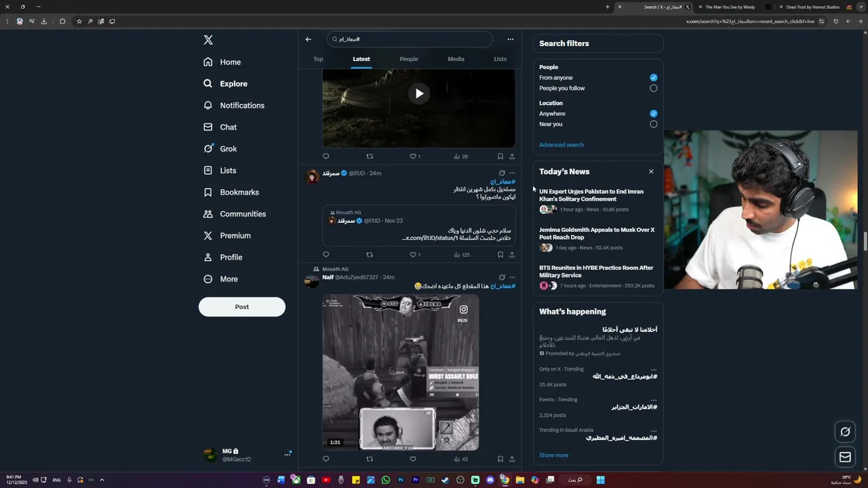Open UN Expert Urges Pakistan news story
Viewport: 868px width, 488px height.
[x=597, y=201]
